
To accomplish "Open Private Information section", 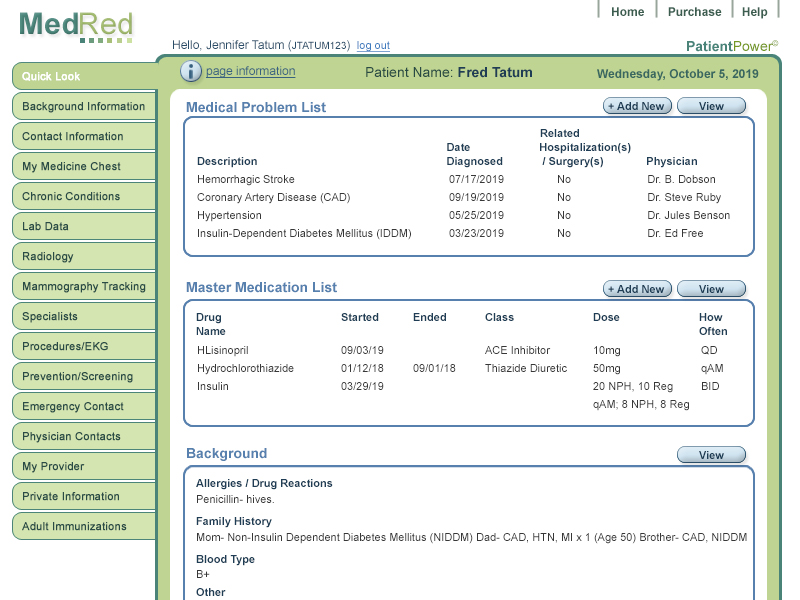I will tap(85, 496).
